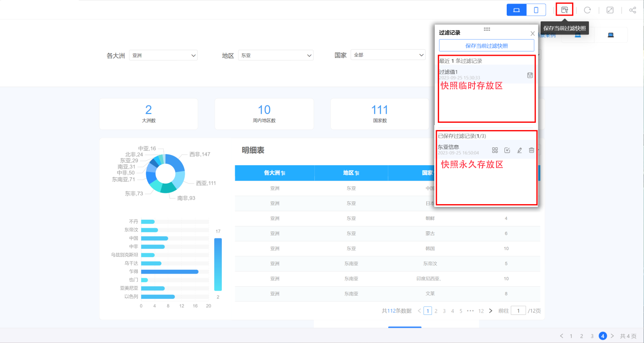Open the 国家 dropdown showing 全部
644x343 pixels.
(388, 55)
